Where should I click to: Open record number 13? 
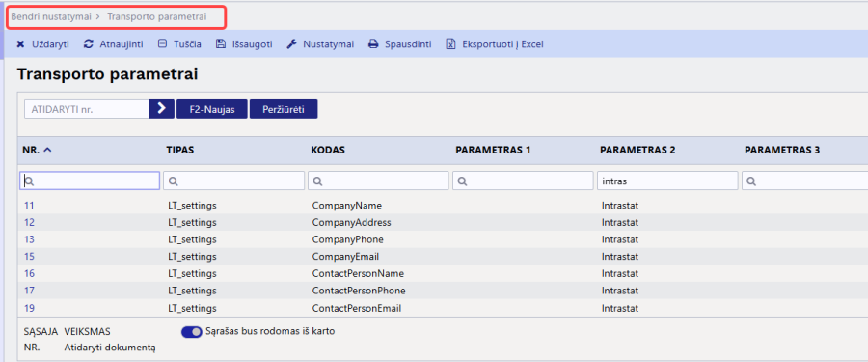point(29,239)
